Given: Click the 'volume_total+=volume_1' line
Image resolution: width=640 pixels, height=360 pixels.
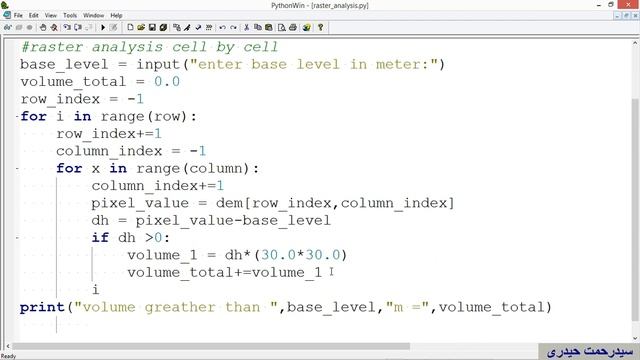Looking at the screenshot, I should tap(224, 273).
